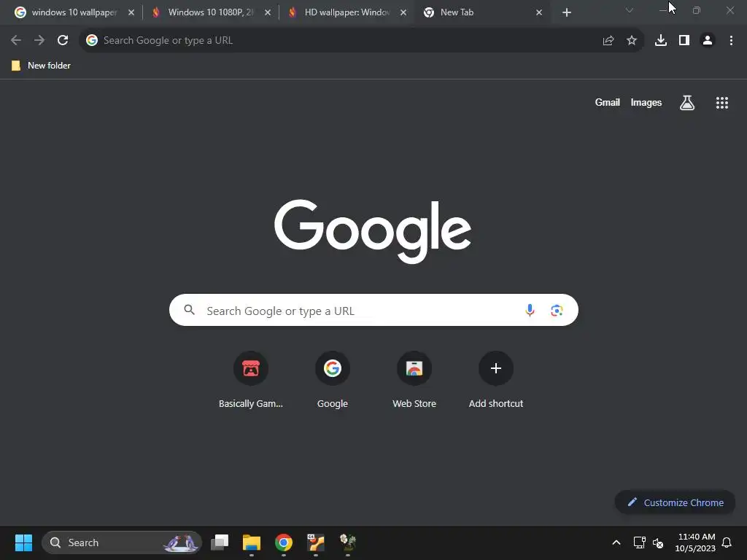The width and height of the screenshot is (747, 560).
Task: Open Search Labs flask icon
Action: coord(687,102)
